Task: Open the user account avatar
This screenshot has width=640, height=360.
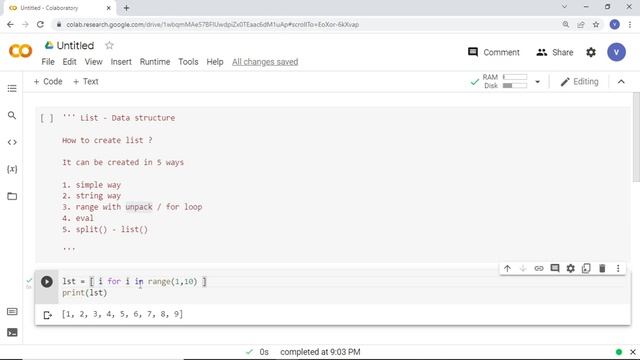Action: pyautogui.click(x=616, y=52)
